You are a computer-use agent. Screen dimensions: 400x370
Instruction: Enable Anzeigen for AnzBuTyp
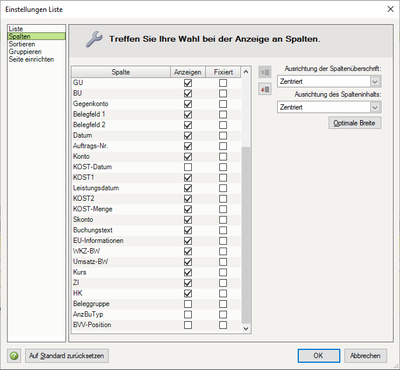pos(188,314)
